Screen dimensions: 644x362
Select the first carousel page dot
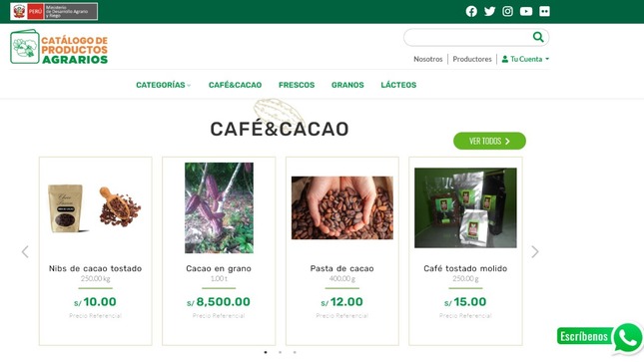click(x=266, y=352)
